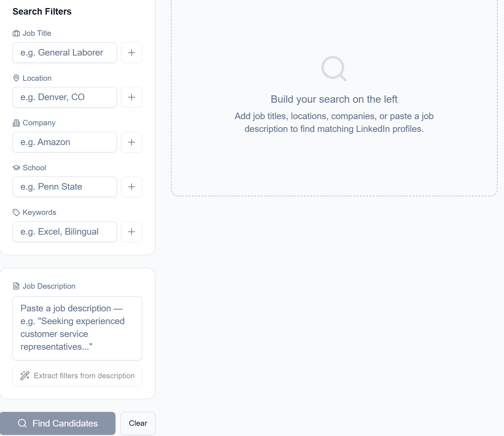Viewport: 504px width, 436px height.
Task: Select the Company field showing Amazon
Action: 65,142
